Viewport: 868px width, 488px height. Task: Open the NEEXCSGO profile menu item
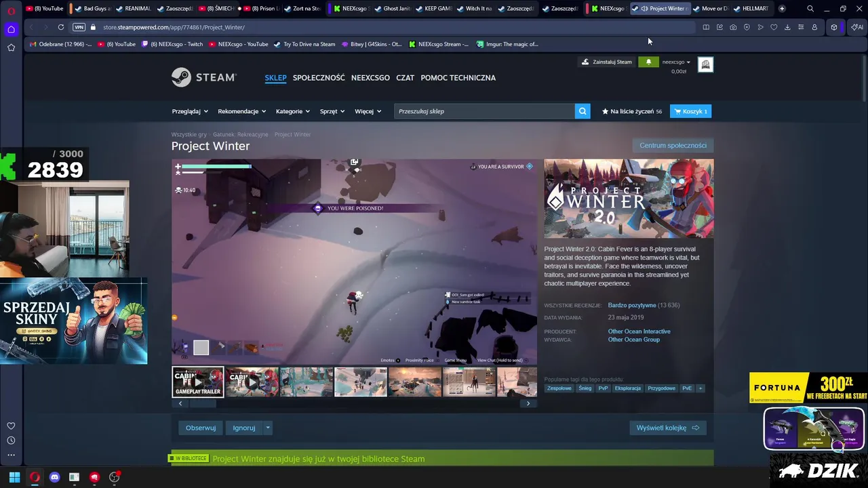(x=370, y=77)
